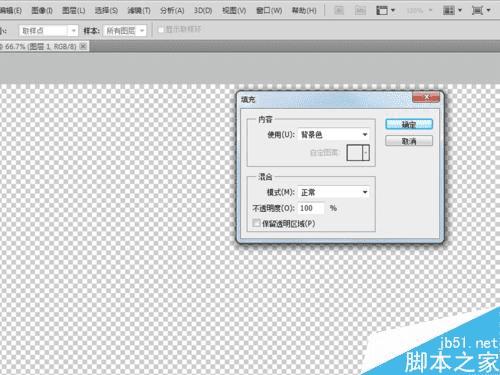500x375 pixels.
Task: Toggle the 保留透明区域(P) checkbox
Action: point(256,223)
